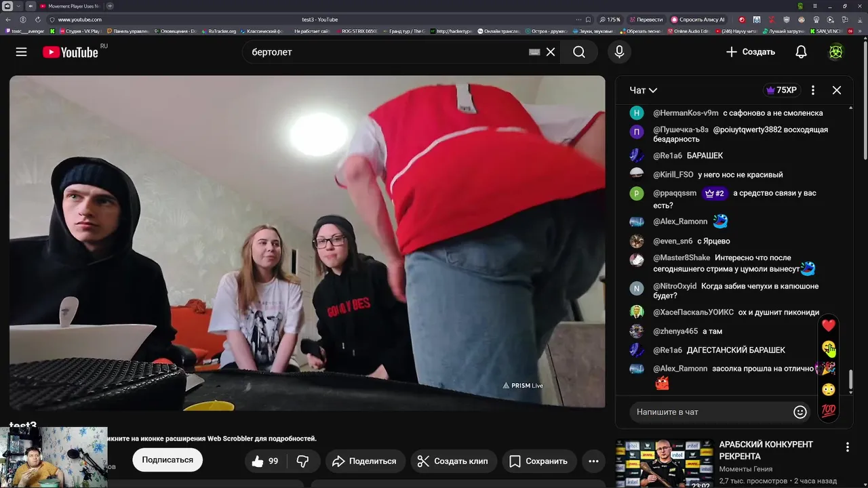Click @ppaqqssm username in chat
The width and height of the screenshot is (868, 488).
(x=675, y=193)
